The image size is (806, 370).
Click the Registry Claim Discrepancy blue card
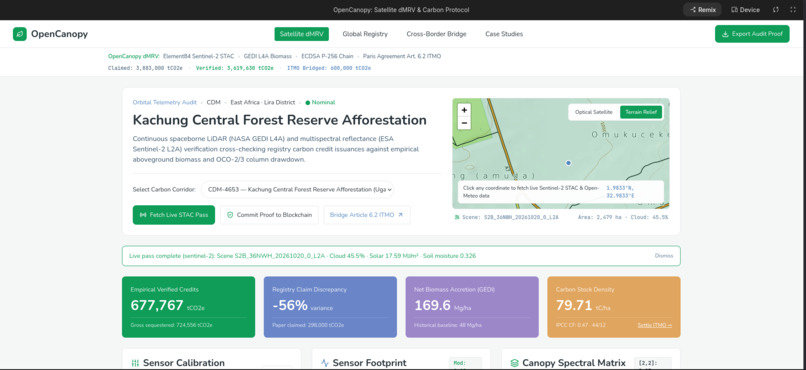(x=330, y=307)
